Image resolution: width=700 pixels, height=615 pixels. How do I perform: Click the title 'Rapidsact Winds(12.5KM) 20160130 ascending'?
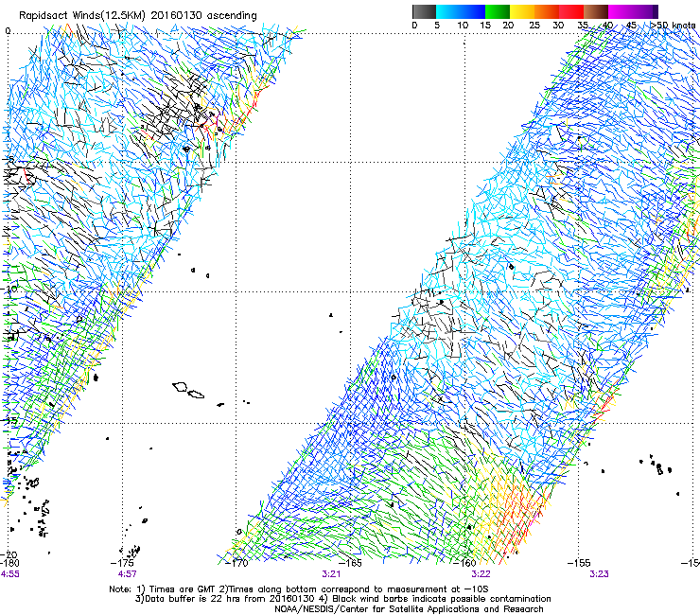point(138,16)
